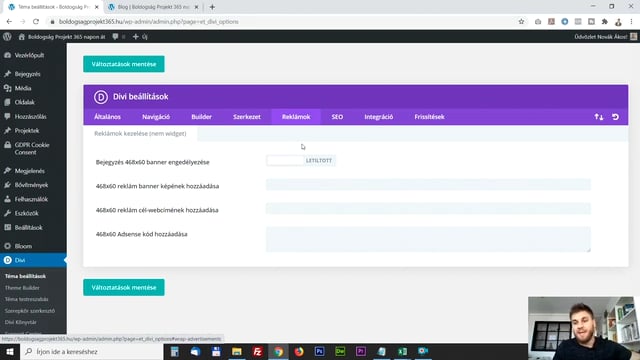Click the 468x60 Adsense code textarea
This screenshot has height=360, width=640.
428,239
